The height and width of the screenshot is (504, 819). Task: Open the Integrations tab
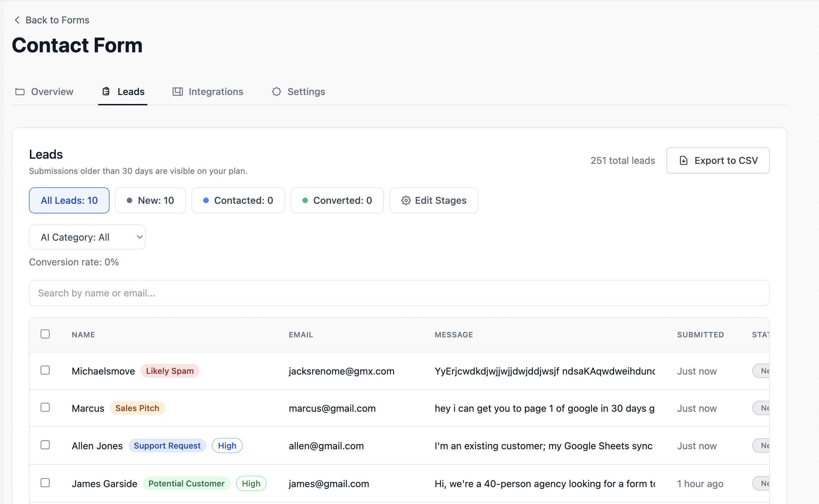[208, 92]
